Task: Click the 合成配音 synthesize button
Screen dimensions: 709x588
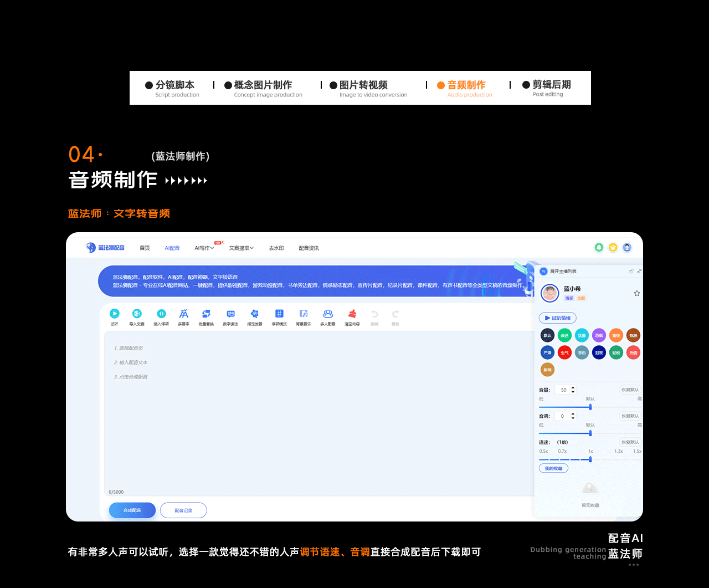Action: coord(132,510)
